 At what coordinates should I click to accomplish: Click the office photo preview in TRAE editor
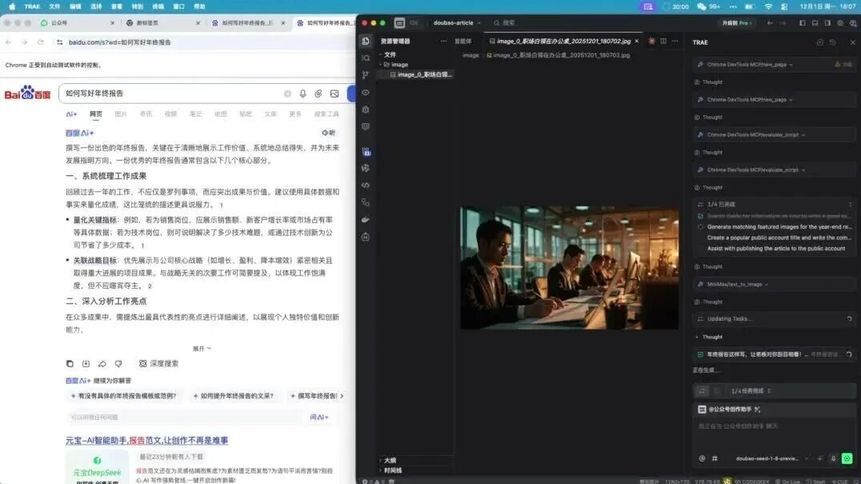tap(569, 268)
